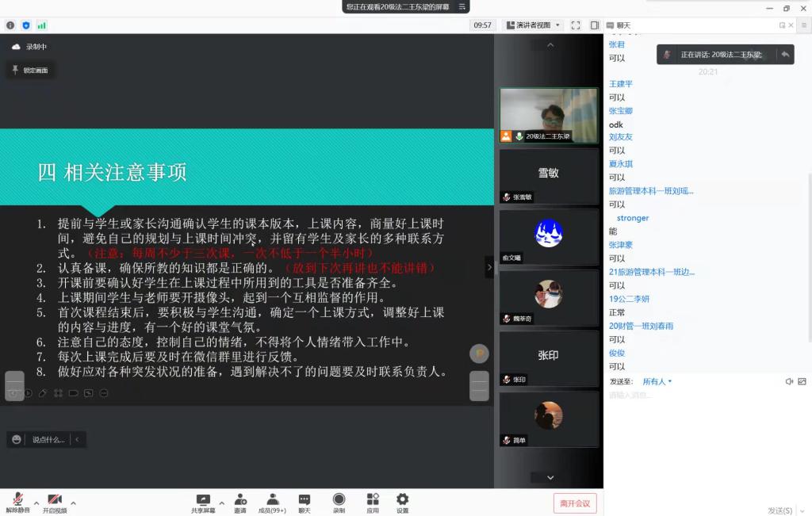Open the Members (99+) list
The image size is (812, 516).
pos(272,499)
